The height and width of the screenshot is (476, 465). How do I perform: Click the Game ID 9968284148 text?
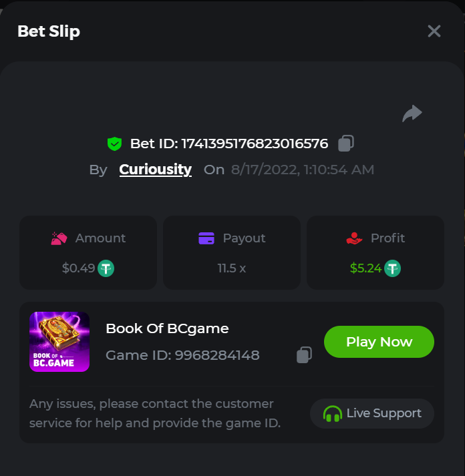point(182,355)
